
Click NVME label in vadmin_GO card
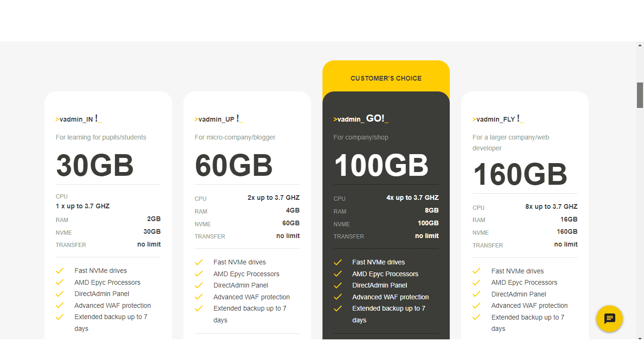tap(342, 224)
